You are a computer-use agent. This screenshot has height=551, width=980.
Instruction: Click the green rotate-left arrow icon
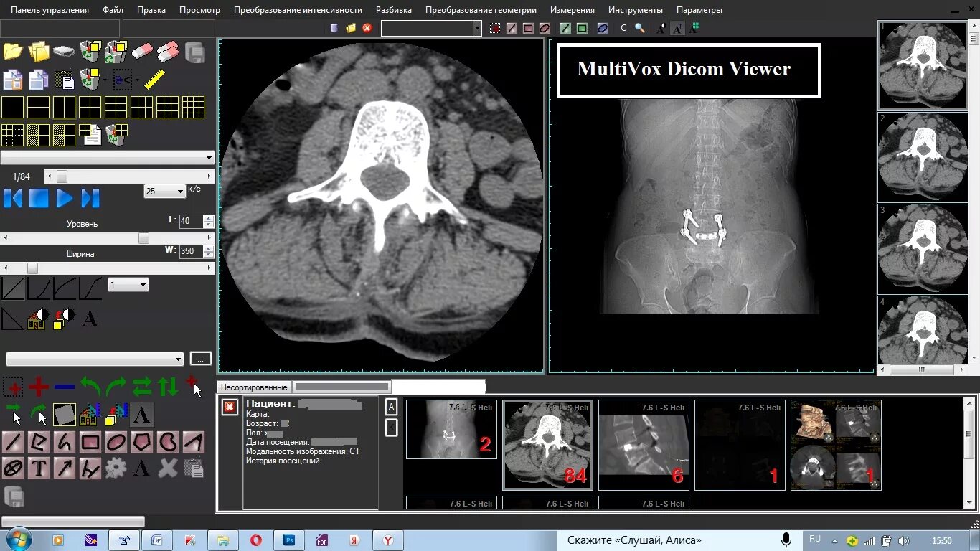pos(90,387)
